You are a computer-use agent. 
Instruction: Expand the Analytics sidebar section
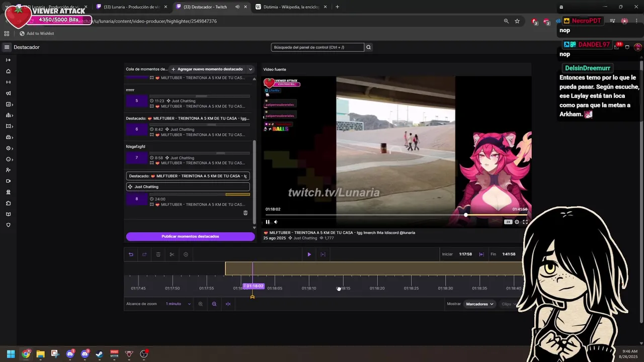9,104
